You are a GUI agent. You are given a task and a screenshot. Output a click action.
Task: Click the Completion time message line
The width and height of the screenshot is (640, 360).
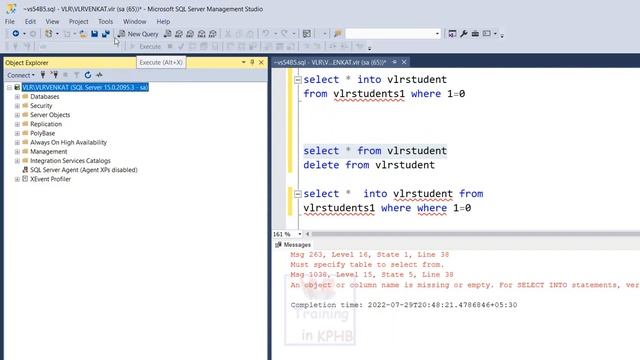404,305
